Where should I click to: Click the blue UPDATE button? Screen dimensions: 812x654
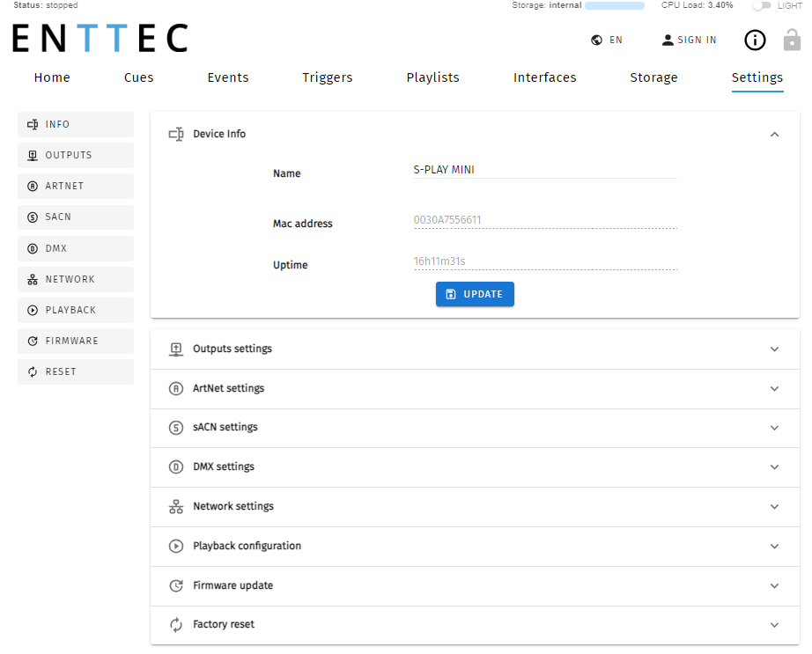point(475,294)
